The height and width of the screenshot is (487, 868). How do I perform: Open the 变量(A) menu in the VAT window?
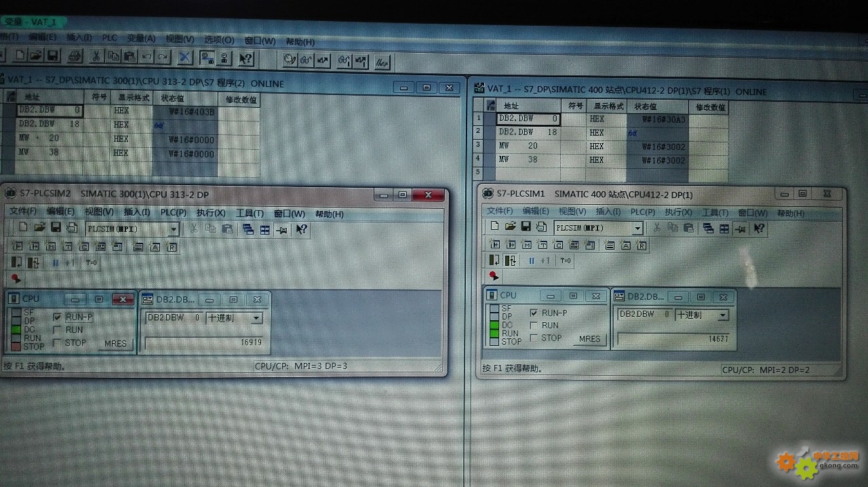141,39
